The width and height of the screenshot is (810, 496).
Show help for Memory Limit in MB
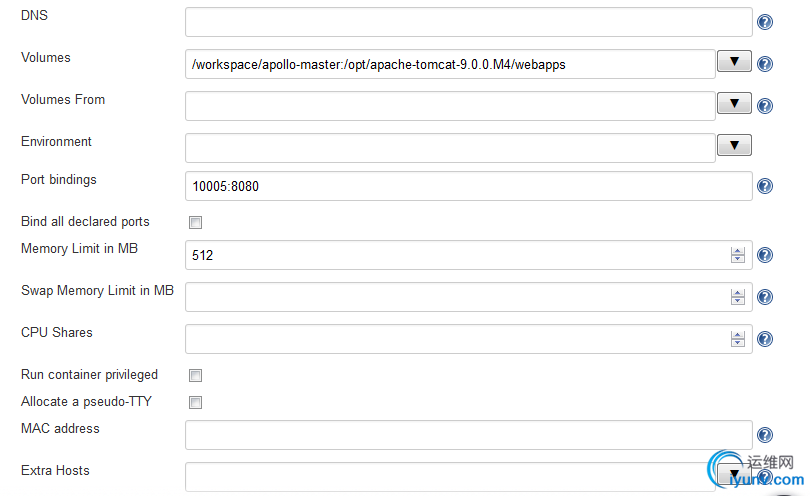765,255
